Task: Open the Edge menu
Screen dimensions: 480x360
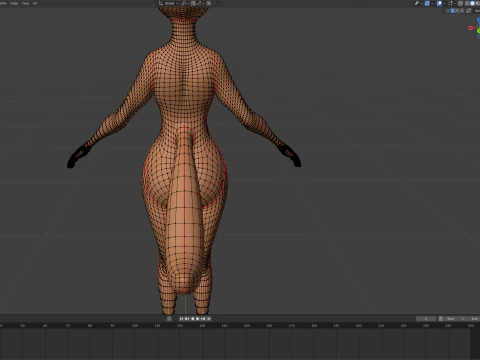Action: click(x=14, y=3)
